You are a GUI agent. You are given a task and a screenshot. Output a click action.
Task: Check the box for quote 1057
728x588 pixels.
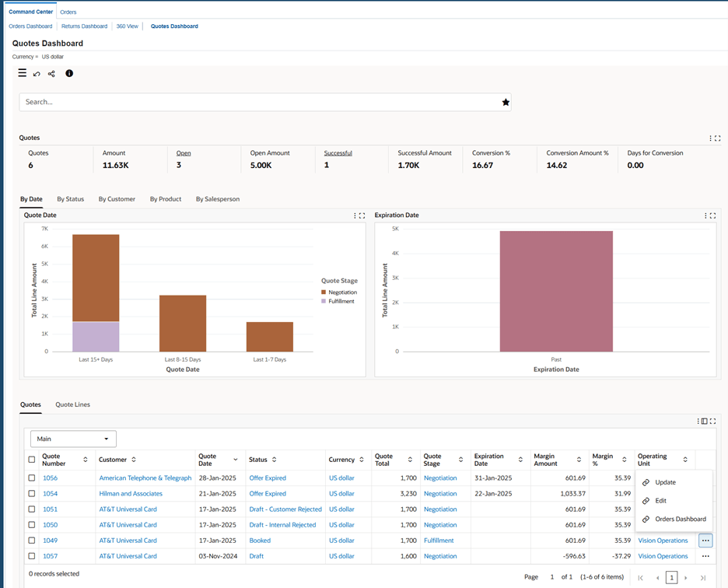(x=32, y=556)
